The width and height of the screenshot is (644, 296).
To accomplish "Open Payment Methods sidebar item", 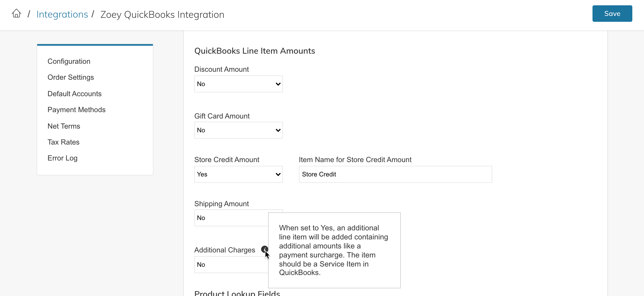I will point(76,110).
